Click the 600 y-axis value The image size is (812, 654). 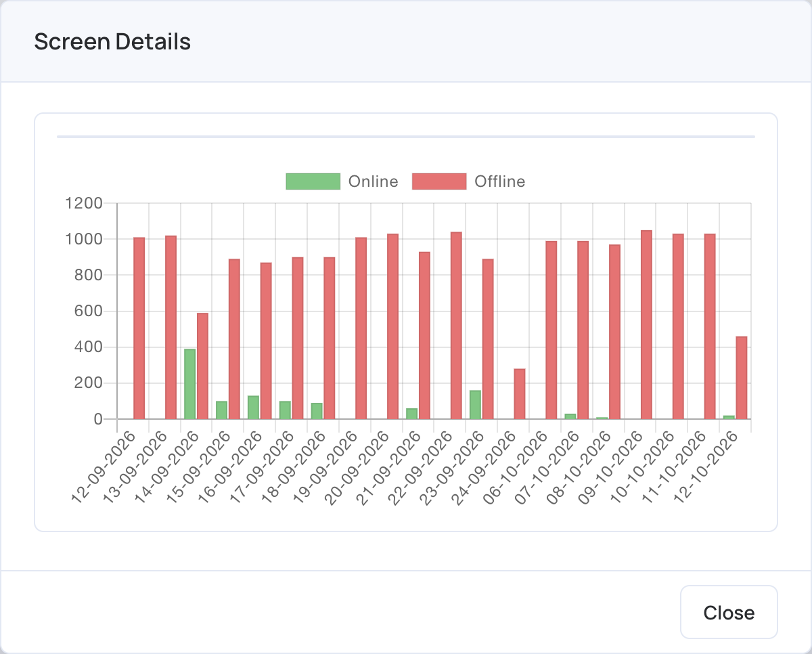[x=89, y=311]
